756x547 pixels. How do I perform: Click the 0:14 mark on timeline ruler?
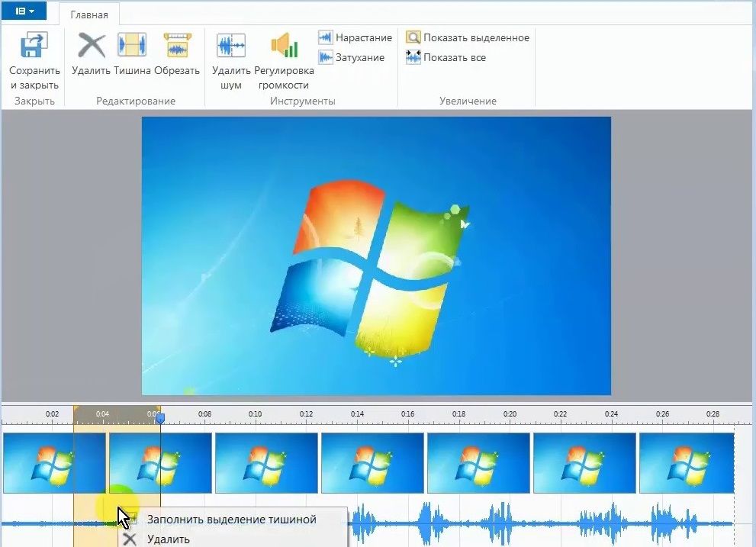[357, 414]
